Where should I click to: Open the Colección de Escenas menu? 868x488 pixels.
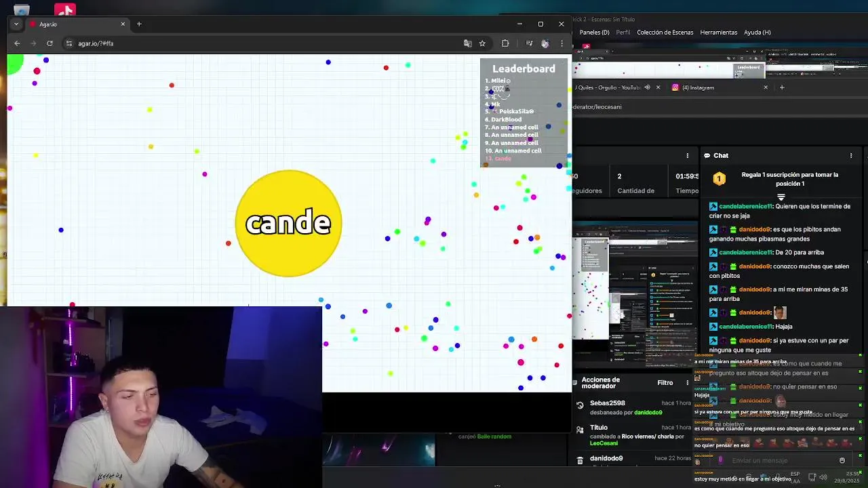point(665,33)
